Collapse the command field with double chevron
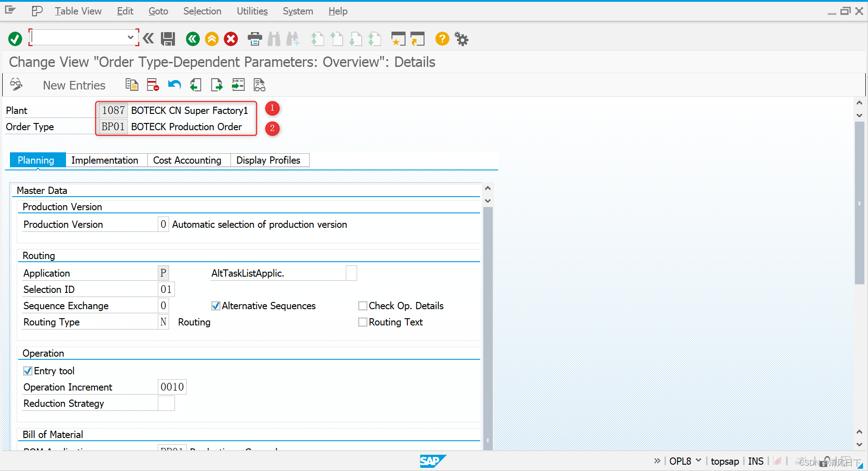The width and height of the screenshot is (868, 471). [x=148, y=39]
